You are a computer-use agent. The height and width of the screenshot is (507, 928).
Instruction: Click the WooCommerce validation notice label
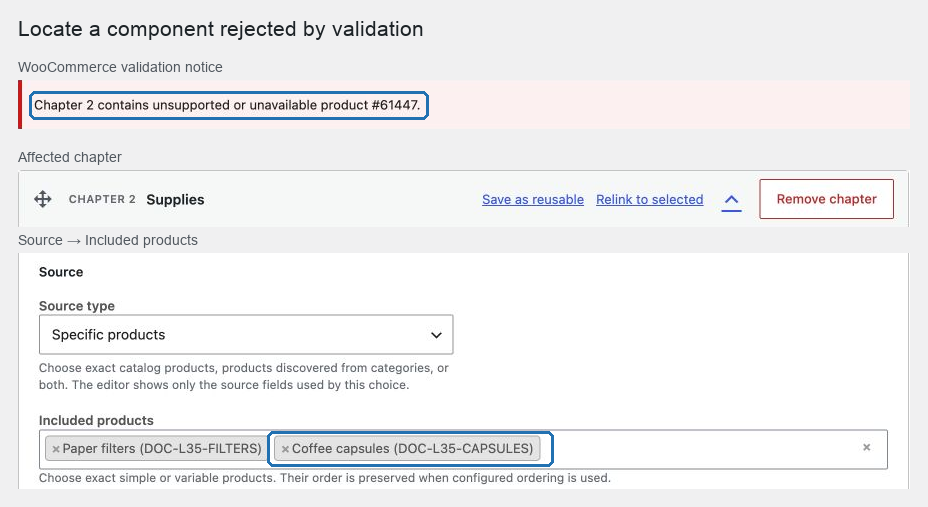pyautogui.click(x=120, y=67)
